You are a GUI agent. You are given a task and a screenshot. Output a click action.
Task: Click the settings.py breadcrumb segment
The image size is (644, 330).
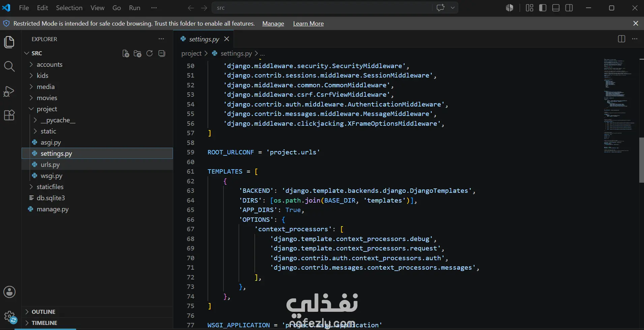[236, 53]
